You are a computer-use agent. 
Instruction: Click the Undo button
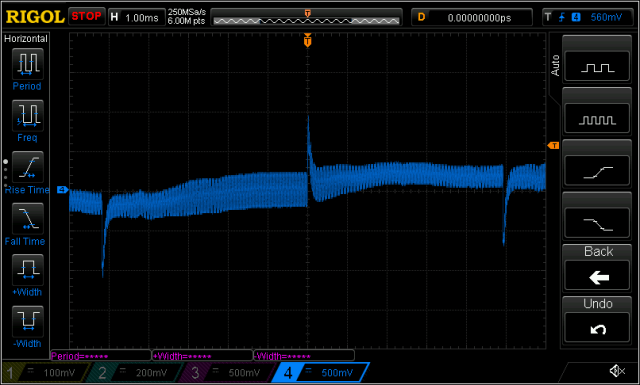(x=597, y=320)
